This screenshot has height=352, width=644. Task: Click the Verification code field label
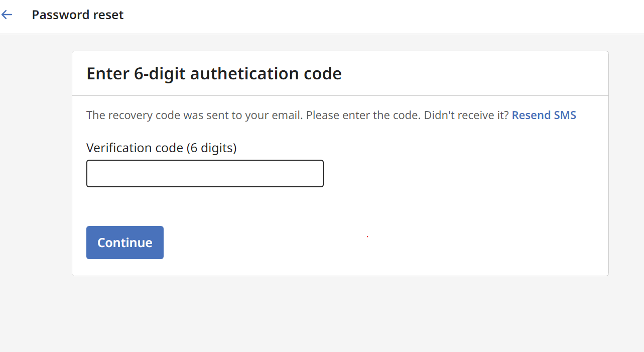click(x=161, y=148)
